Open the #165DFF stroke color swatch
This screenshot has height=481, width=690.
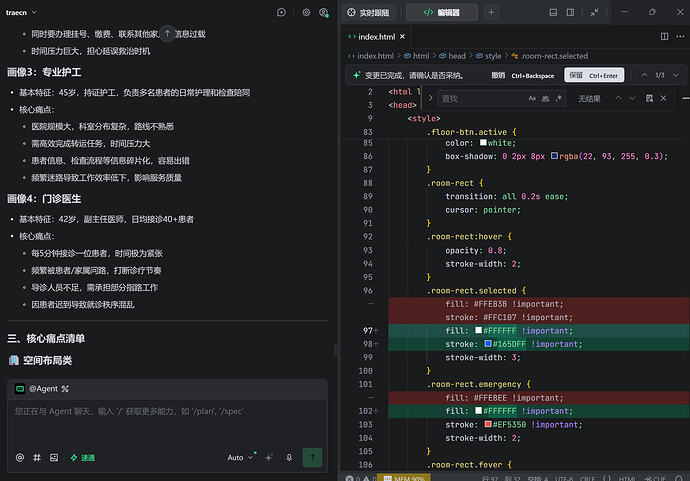[488, 343]
